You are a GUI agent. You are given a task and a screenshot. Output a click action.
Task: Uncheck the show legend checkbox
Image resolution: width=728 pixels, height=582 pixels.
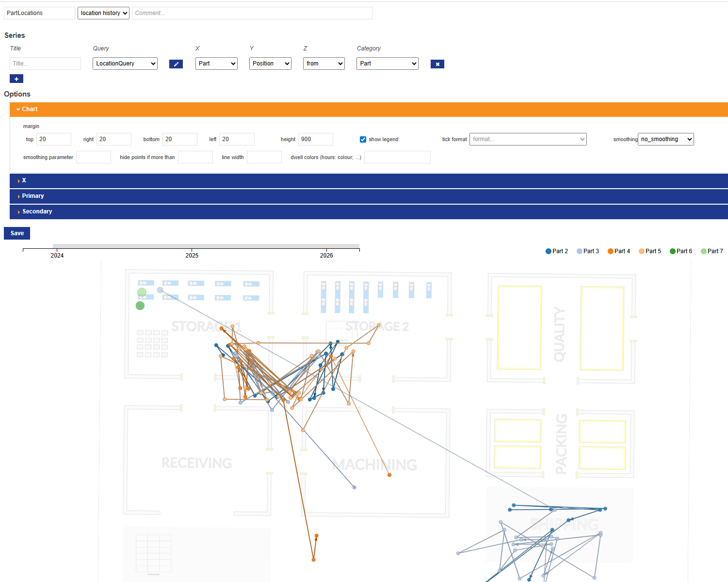(x=363, y=139)
